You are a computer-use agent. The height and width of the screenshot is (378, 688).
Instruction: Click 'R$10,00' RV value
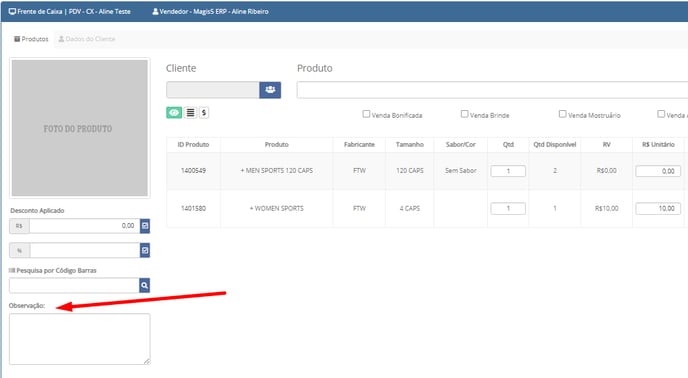pos(606,208)
